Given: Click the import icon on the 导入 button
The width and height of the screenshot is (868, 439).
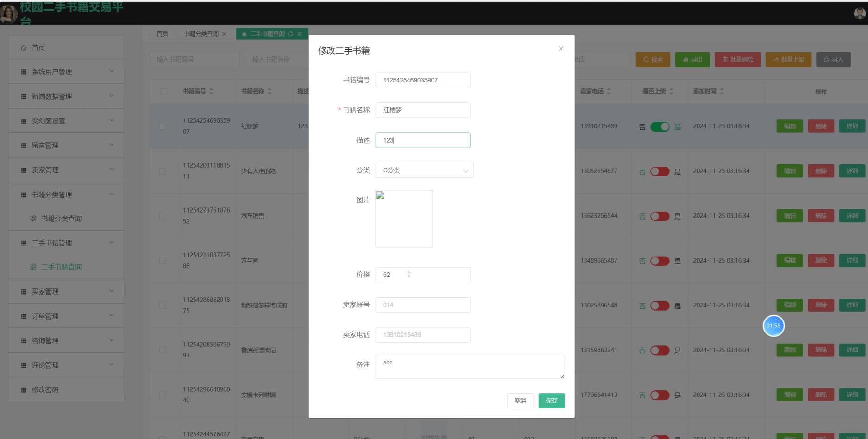Looking at the screenshot, I should coord(827,59).
